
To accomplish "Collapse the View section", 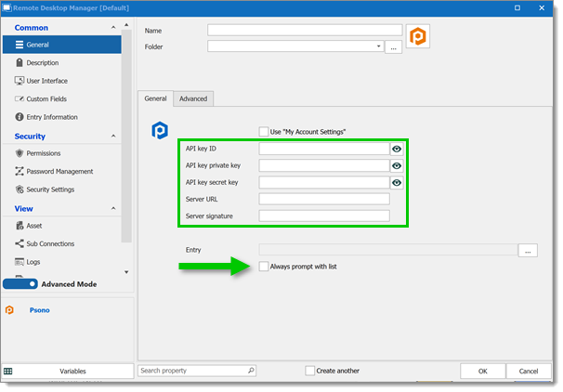I will pyautogui.click(x=113, y=209).
